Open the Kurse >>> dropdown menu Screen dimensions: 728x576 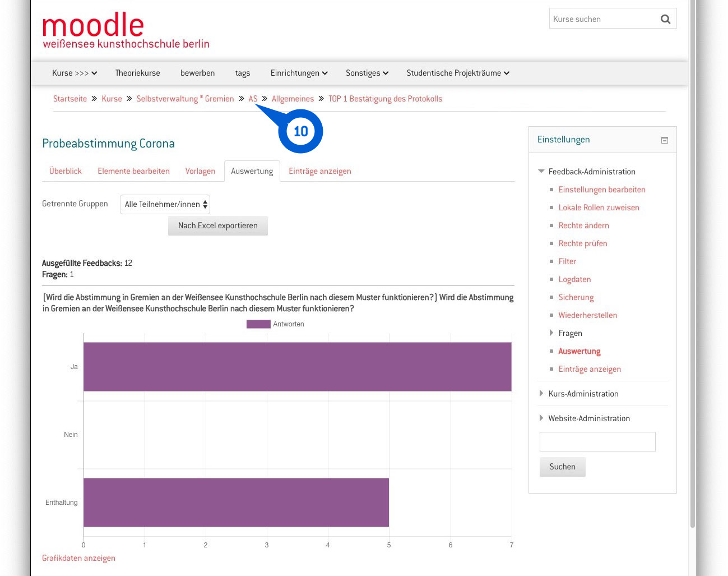click(x=74, y=73)
